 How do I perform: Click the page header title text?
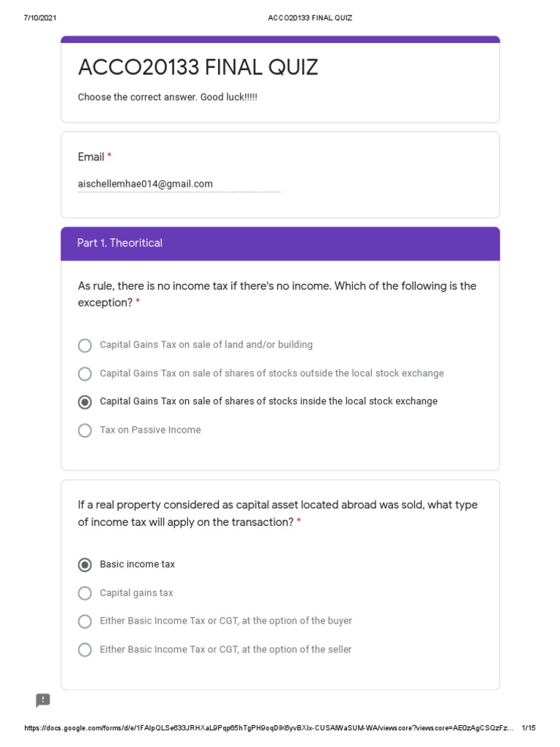(x=310, y=18)
